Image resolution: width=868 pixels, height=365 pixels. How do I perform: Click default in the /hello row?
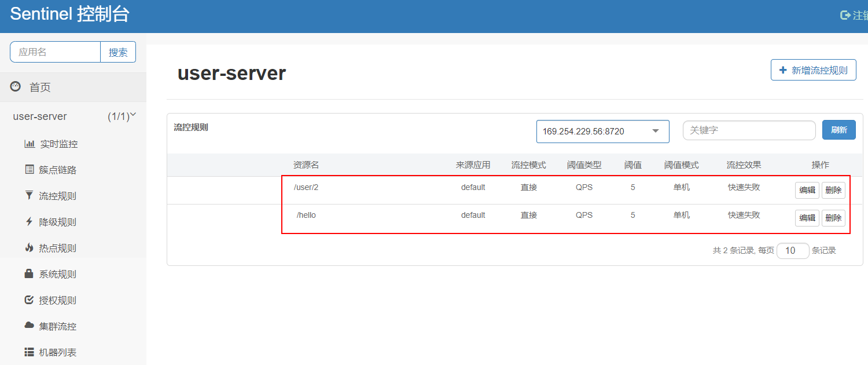point(473,215)
